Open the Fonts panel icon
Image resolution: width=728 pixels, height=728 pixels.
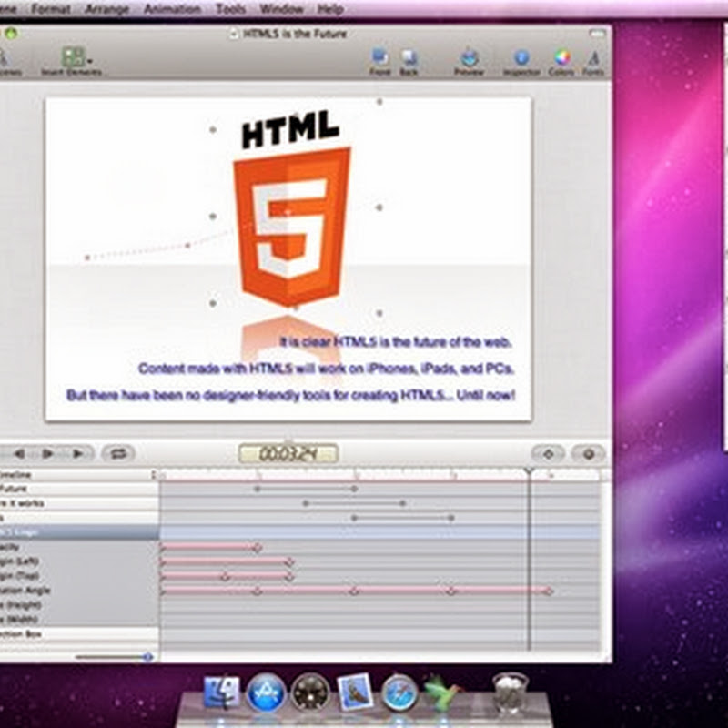593,57
